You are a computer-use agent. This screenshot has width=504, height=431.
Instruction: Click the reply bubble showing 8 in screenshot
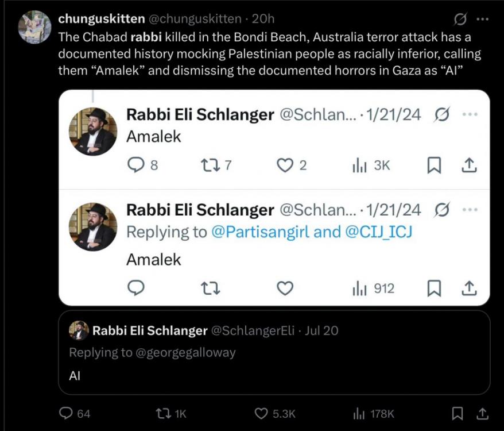pyautogui.click(x=135, y=166)
